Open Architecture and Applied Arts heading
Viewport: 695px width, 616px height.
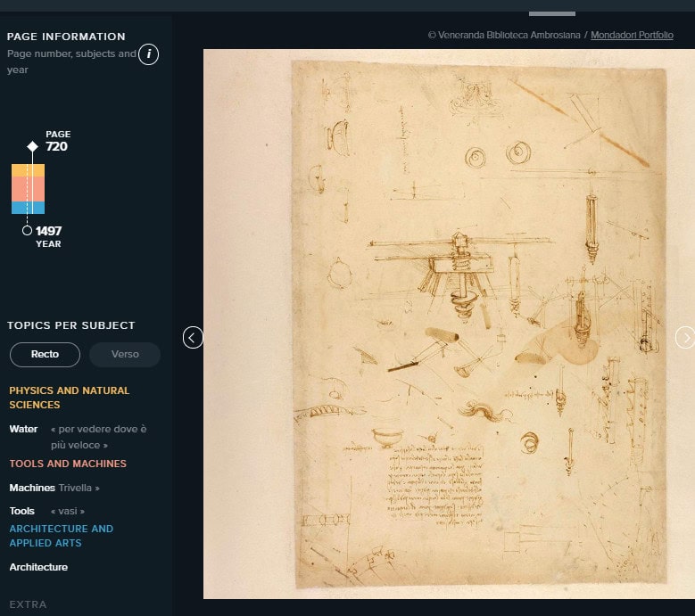tap(62, 536)
